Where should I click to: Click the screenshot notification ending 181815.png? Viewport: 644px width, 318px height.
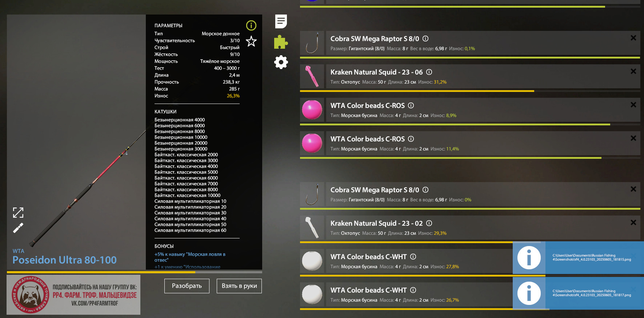coord(578,258)
